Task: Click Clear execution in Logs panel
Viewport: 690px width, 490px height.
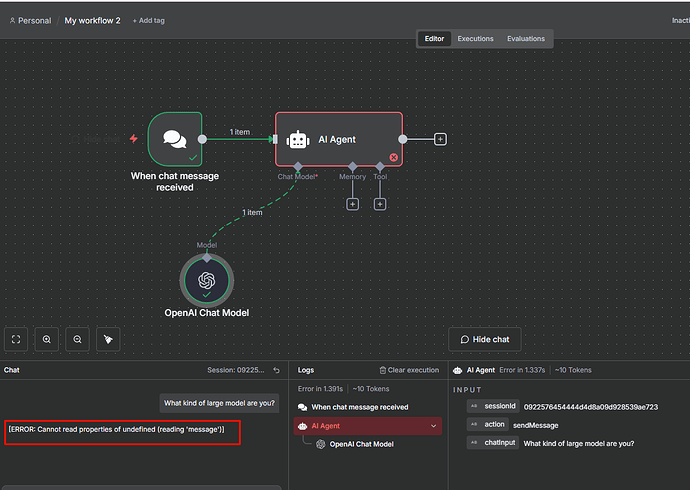Action: 409,370
